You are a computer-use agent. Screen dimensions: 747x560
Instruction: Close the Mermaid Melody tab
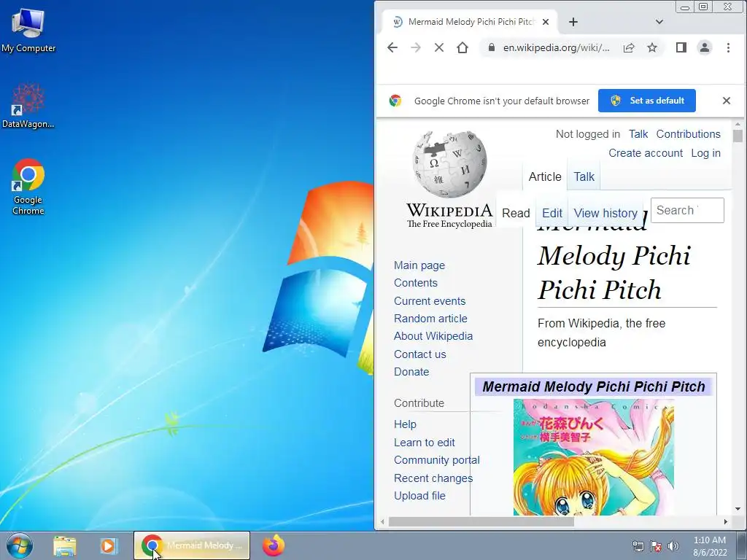click(x=546, y=22)
